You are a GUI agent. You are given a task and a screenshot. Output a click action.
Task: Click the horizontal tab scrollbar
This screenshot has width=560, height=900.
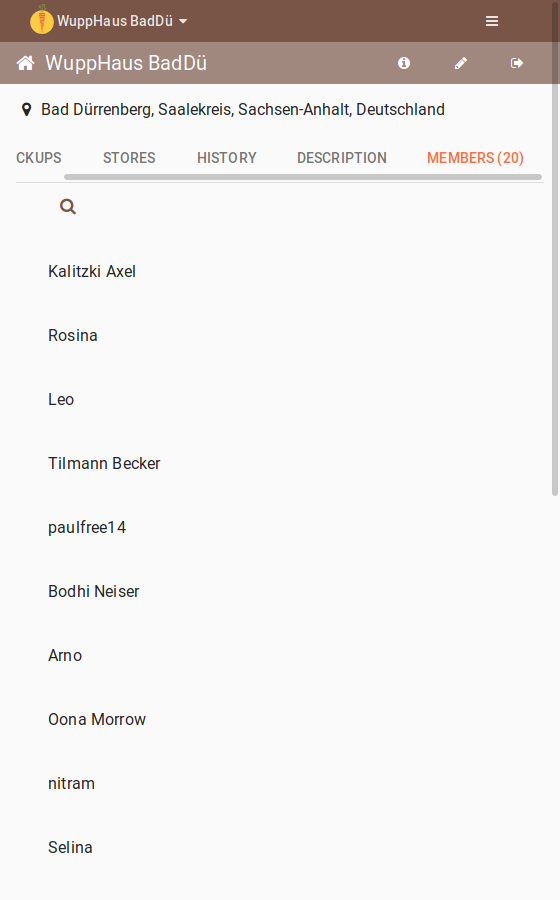pos(303,177)
